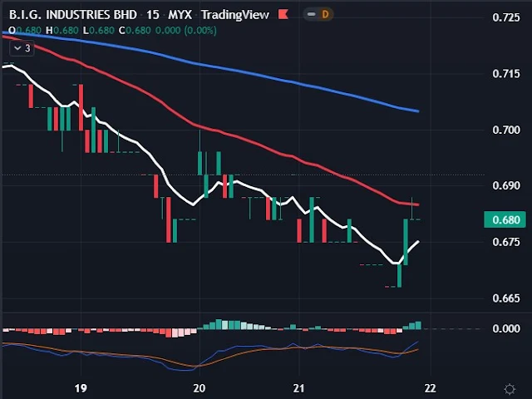Click the close value C0.680
Screen dimensions: 532x399
coord(135,31)
